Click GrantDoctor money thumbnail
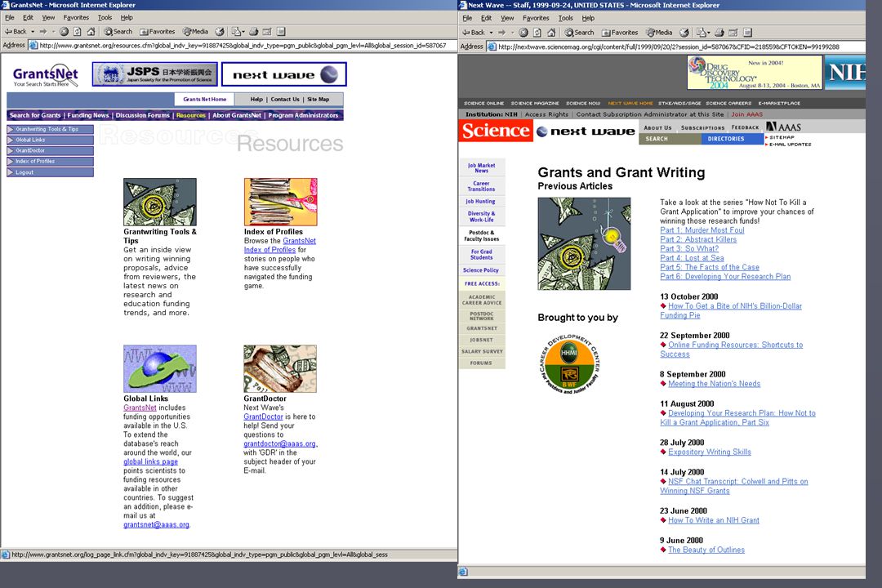This screenshot has width=882, height=588. point(280,369)
